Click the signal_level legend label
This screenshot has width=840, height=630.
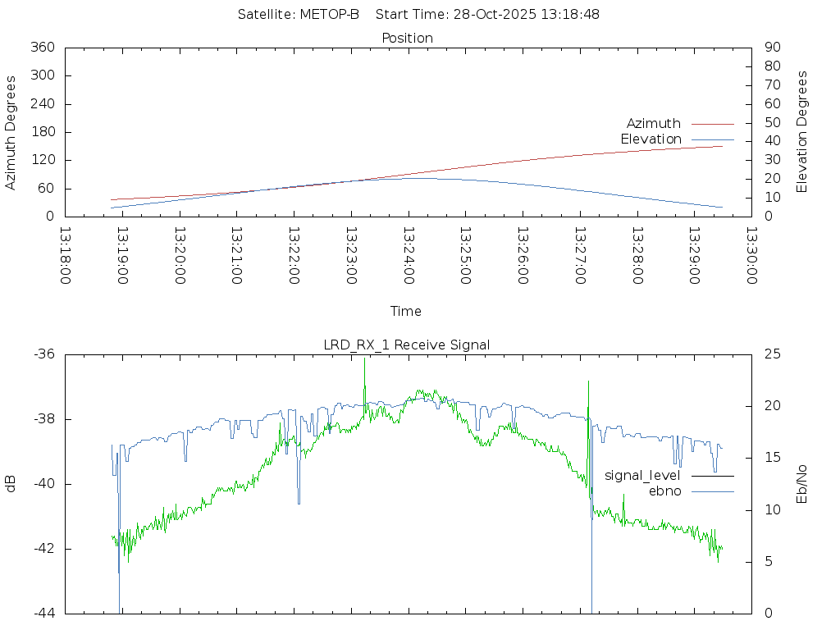(x=642, y=476)
